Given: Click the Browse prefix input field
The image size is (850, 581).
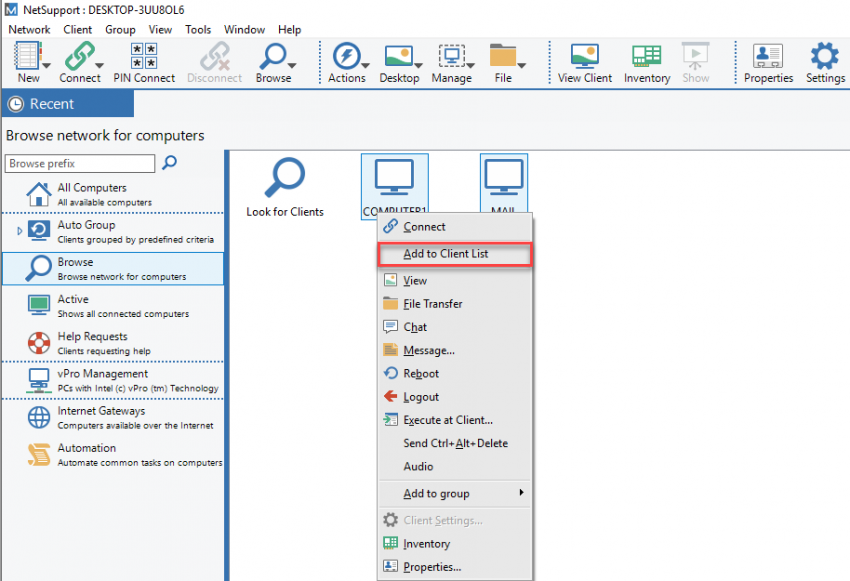Looking at the screenshot, I should click(80, 164).
